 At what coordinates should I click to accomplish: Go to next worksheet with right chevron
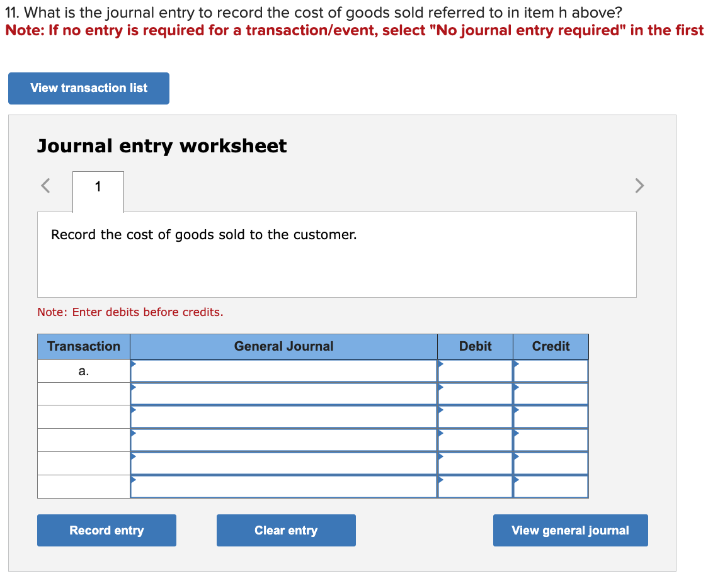point(639,186)
